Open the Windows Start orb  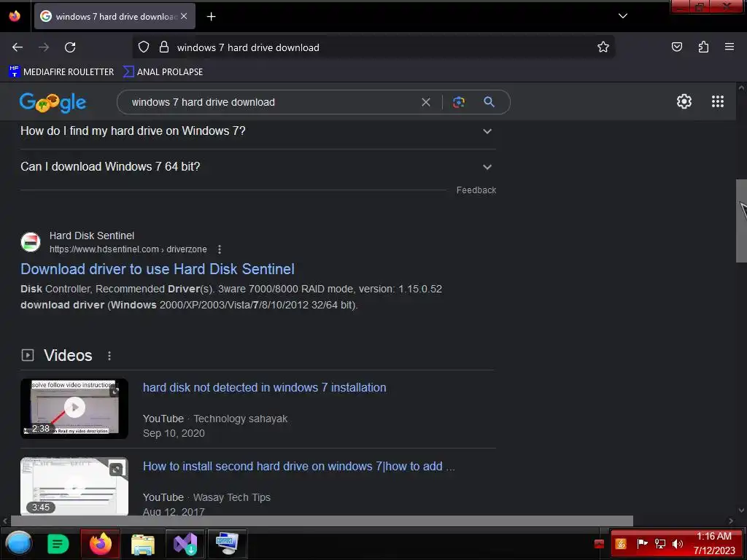point(18,543)
